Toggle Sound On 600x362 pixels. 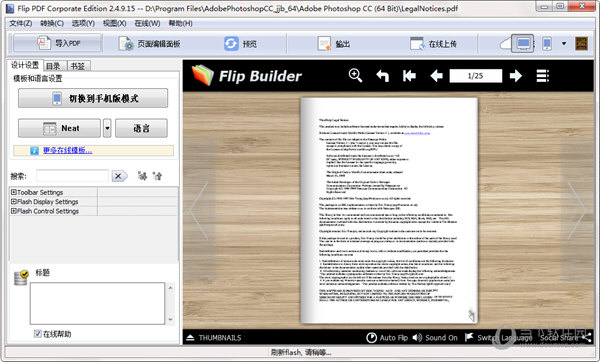click(435, 338)
